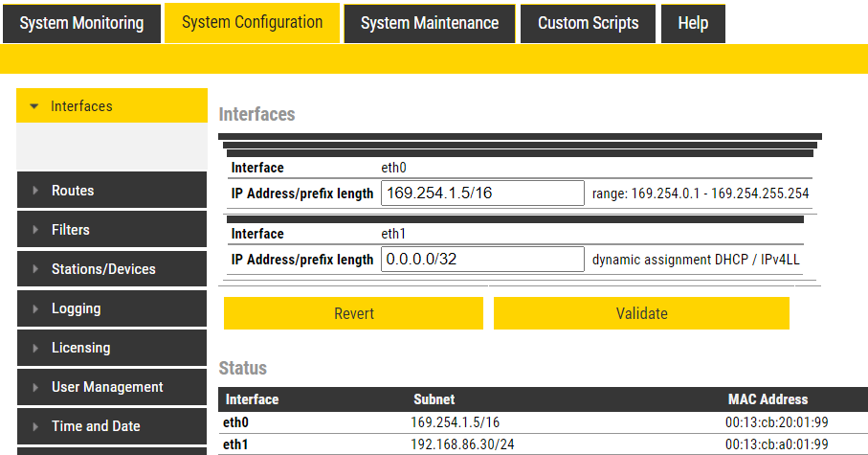Viewport: 868px width, 455px height.
Task: Expand the Logging section arrow
Action: point(35,308)
